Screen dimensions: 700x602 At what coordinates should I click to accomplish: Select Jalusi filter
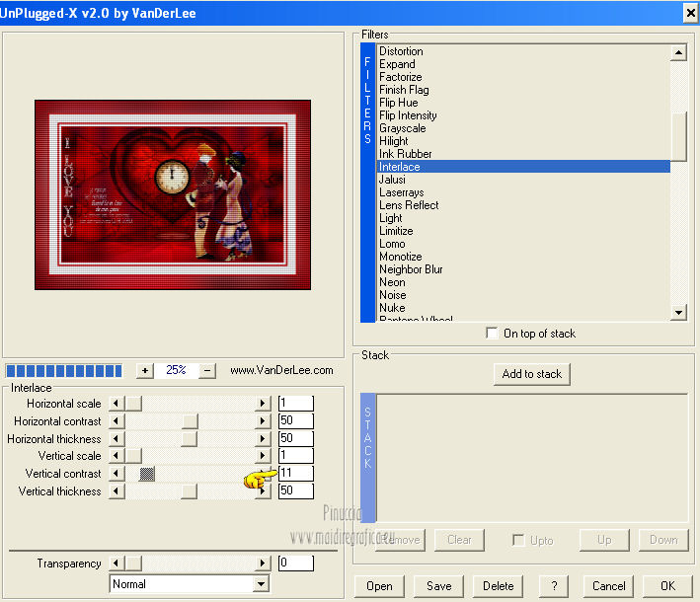pyautogui.click(x=523, y=180)
